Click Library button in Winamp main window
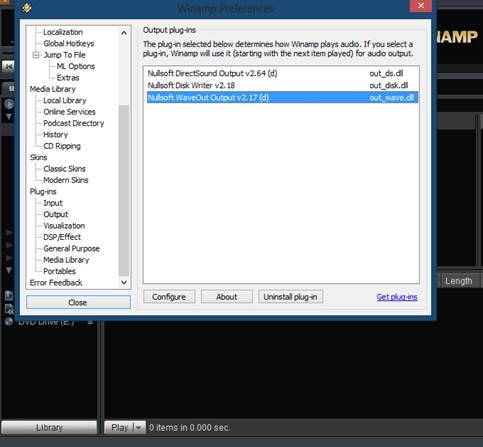 point(49,427)
